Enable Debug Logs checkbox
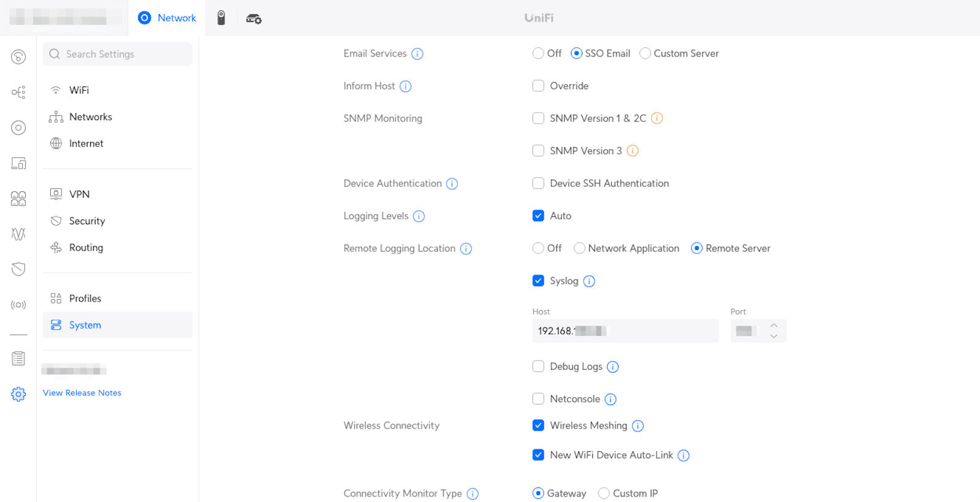980x502 pixels. [x=538, y=367]
